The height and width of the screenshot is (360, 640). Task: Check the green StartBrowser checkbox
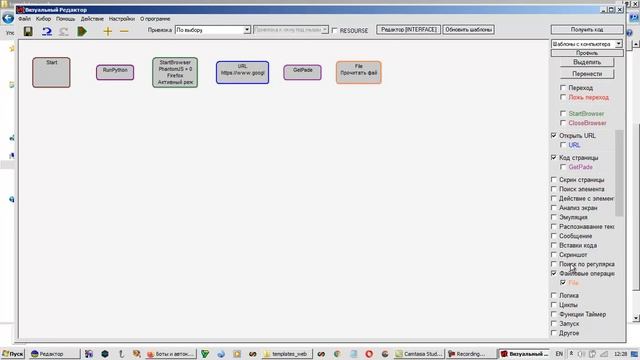pyautogui.click(x=563, y=113)
